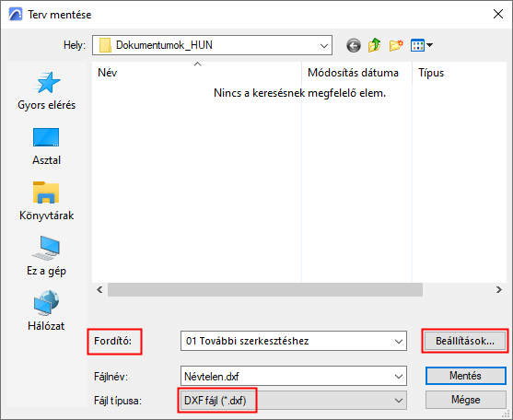Expand the Hely folder dropdown

[324, 45]
